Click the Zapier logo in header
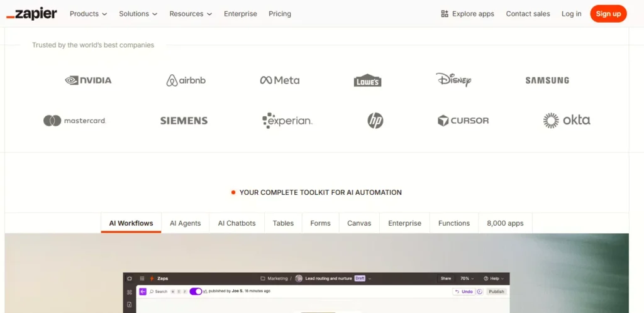644x313 pixels. click(x=31, y=14)
